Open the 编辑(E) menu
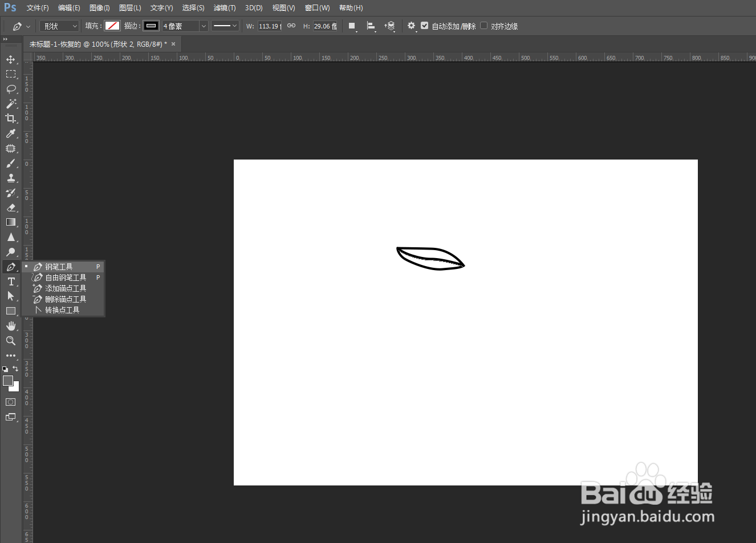Image resolution: width=756 pixels, height=543 pixels. coord(69,8)
